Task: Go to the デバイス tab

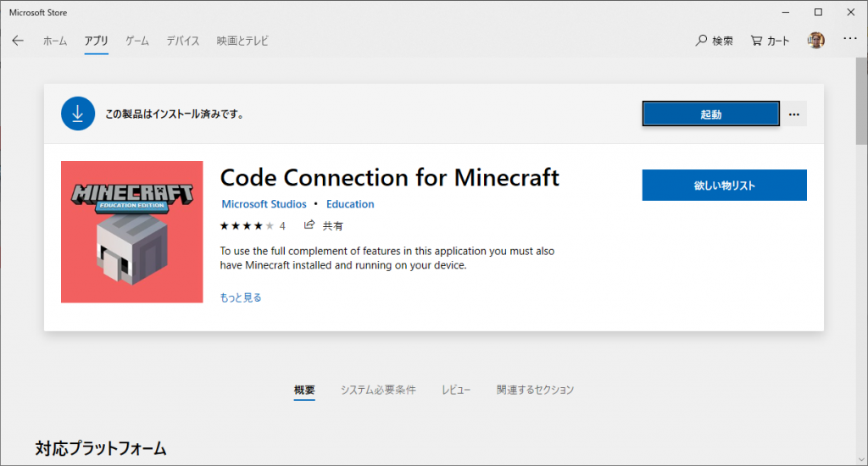Action: 183,41
